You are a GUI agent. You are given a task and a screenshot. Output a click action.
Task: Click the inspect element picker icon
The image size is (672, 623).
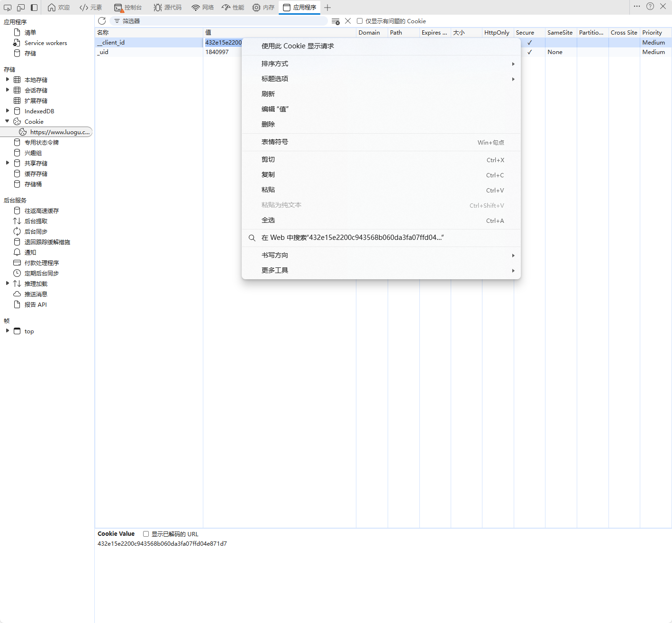(x=8, y=8)
